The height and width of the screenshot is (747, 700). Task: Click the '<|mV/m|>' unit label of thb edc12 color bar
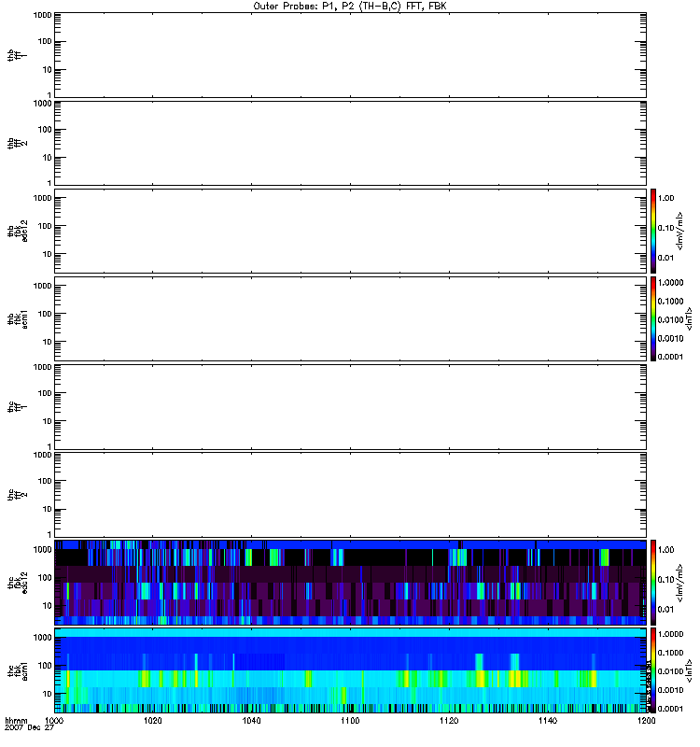pyautogui.click(x=679, y=231)
